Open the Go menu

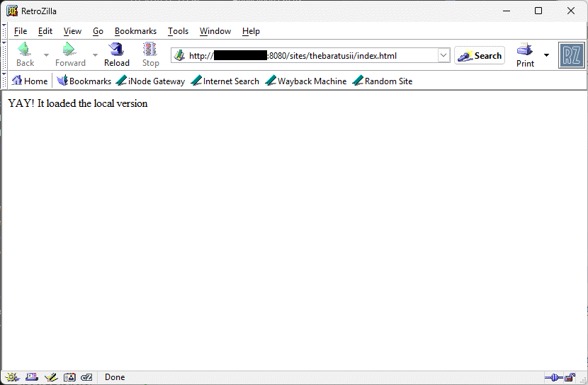pyautogui.click(x=98, y=31)
